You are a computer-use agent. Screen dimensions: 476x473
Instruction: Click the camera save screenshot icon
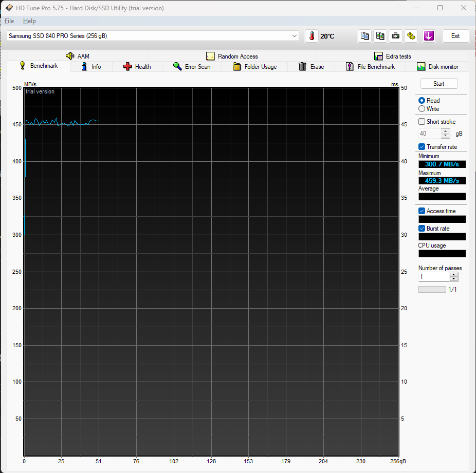click(x=396, y=36)
